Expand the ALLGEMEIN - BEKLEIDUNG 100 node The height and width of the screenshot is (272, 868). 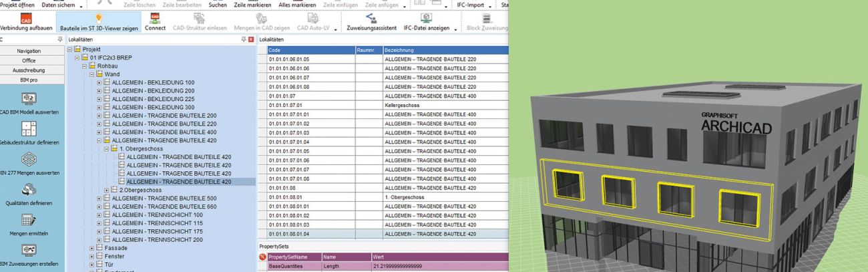[99, 82]
